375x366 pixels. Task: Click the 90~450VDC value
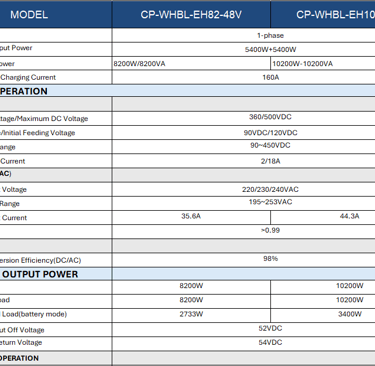click(270, 145)
